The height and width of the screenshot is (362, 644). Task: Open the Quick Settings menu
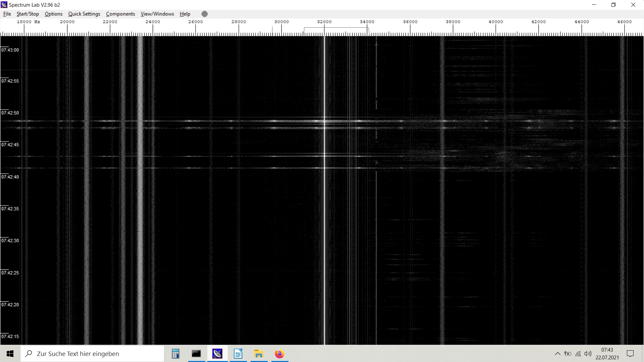tap(84, 14)
